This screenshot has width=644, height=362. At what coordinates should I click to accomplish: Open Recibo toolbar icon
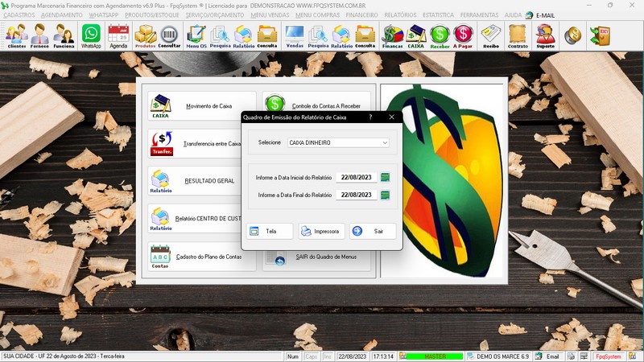coord(491,36)
